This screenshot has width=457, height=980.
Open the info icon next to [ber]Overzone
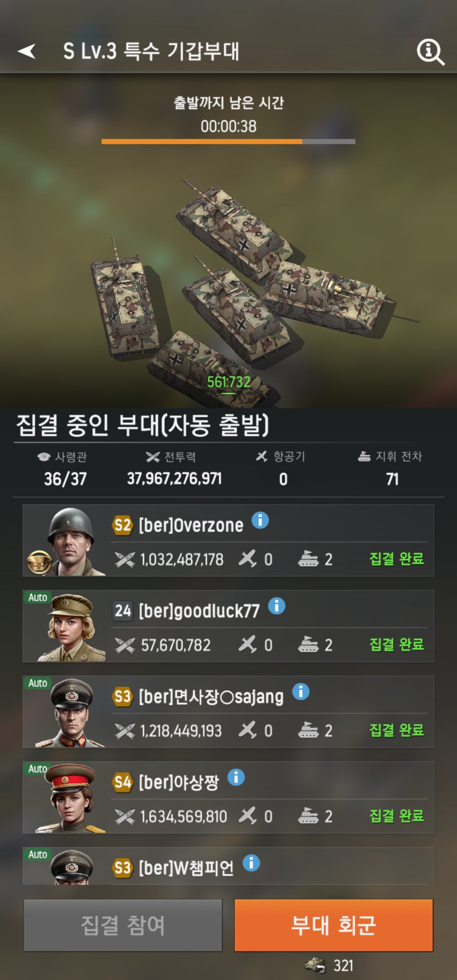point(260,520)
